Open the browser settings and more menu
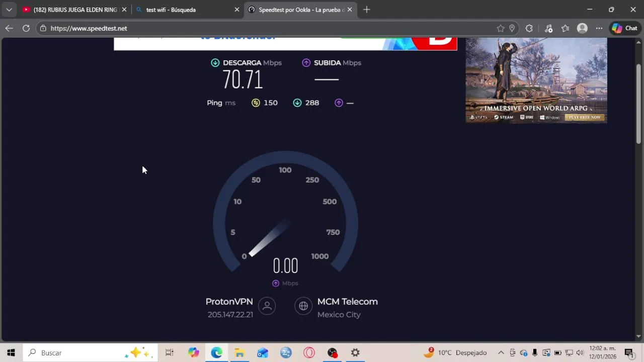Screen dimensions: 644x362 click(x=599, y=28)
